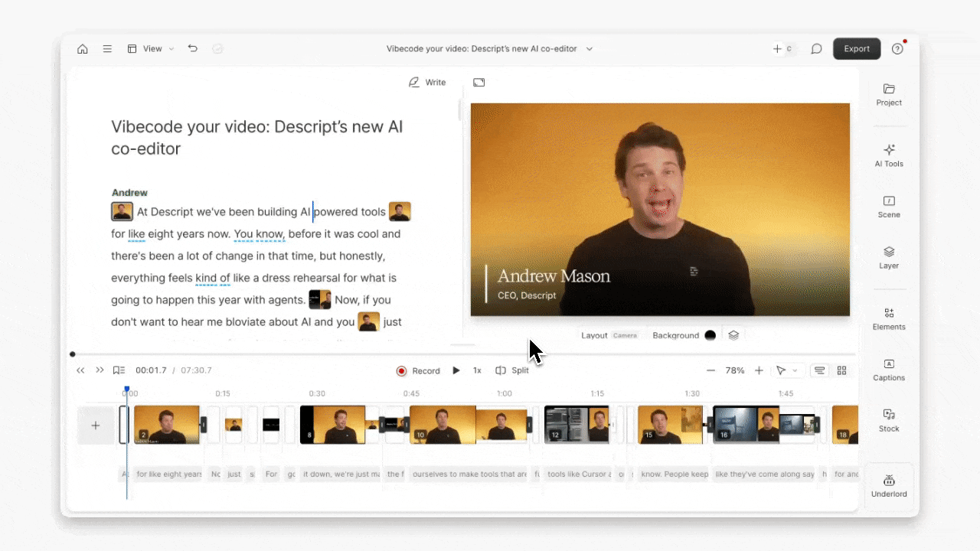980x551 pixels.
Task: Toggle the timeline view icon
Action: tap(819, 370)
